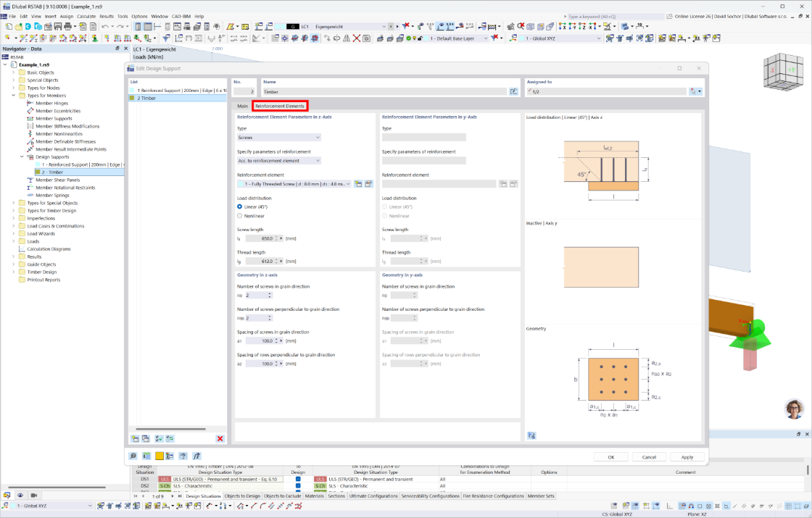The width and height of the screenshot is (812, 518).
Task: Click copy design support icon below list
Action: pos(146,438)
